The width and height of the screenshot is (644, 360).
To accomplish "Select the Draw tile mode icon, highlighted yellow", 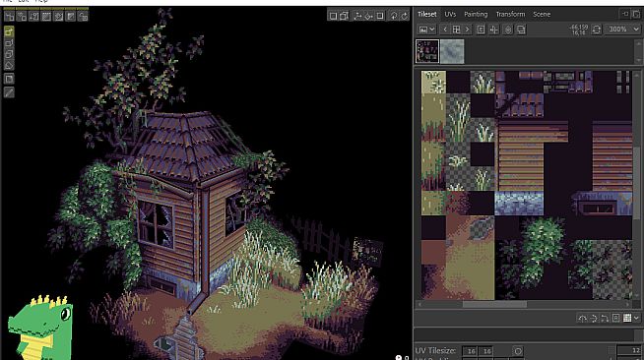I will pyautogui.click(x=9, y=31).
